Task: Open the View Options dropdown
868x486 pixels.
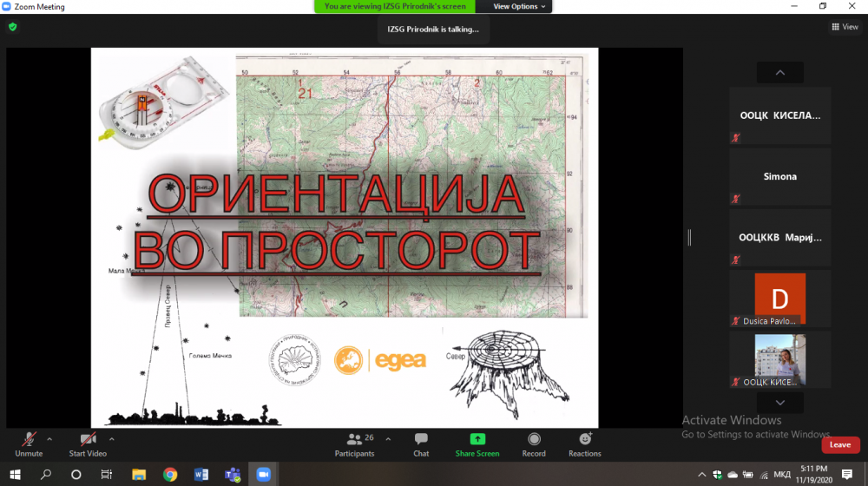Action: pyautogui.click(x=521, y=6)
